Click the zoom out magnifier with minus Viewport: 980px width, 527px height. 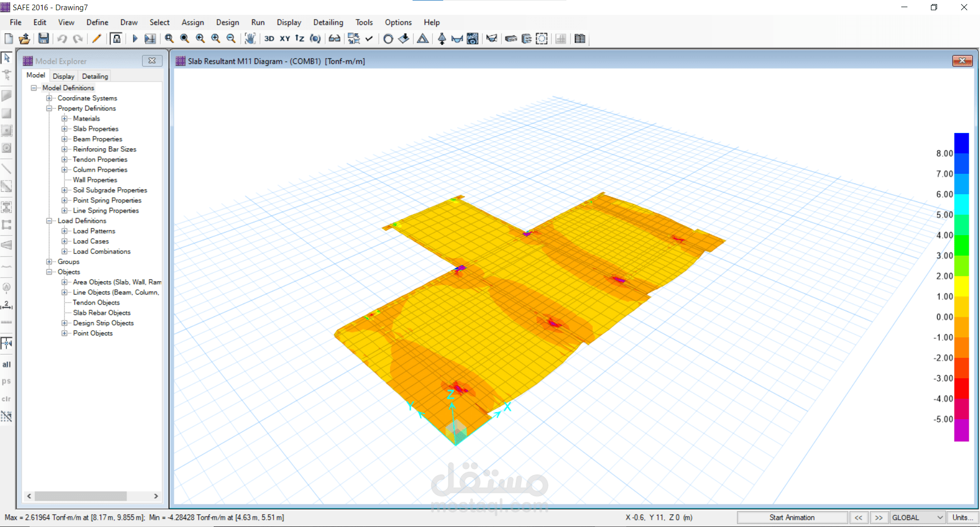(x=231, y=39)
